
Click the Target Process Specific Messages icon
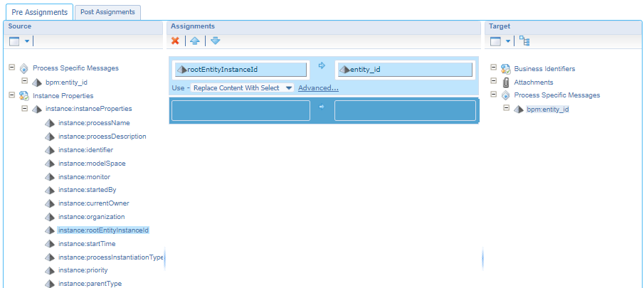tap(505, 95)
